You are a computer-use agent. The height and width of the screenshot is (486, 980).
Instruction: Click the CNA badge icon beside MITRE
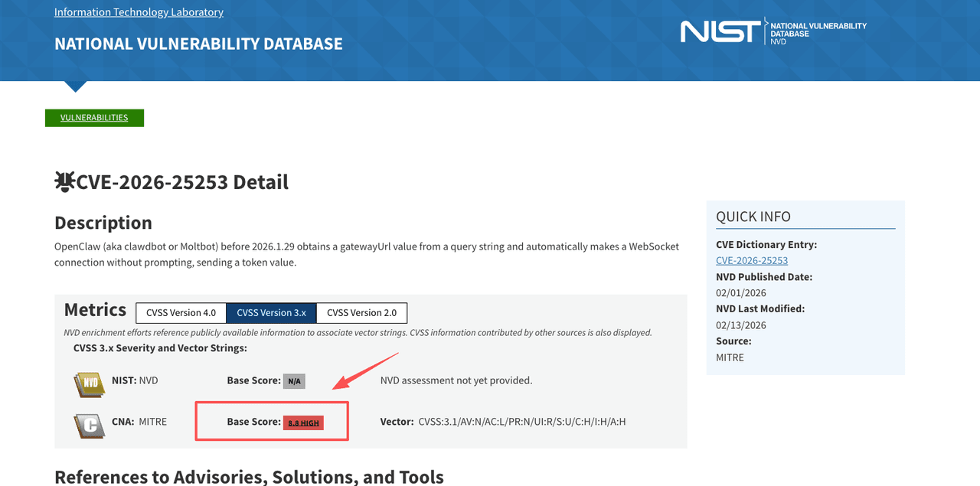click(90, 426)
